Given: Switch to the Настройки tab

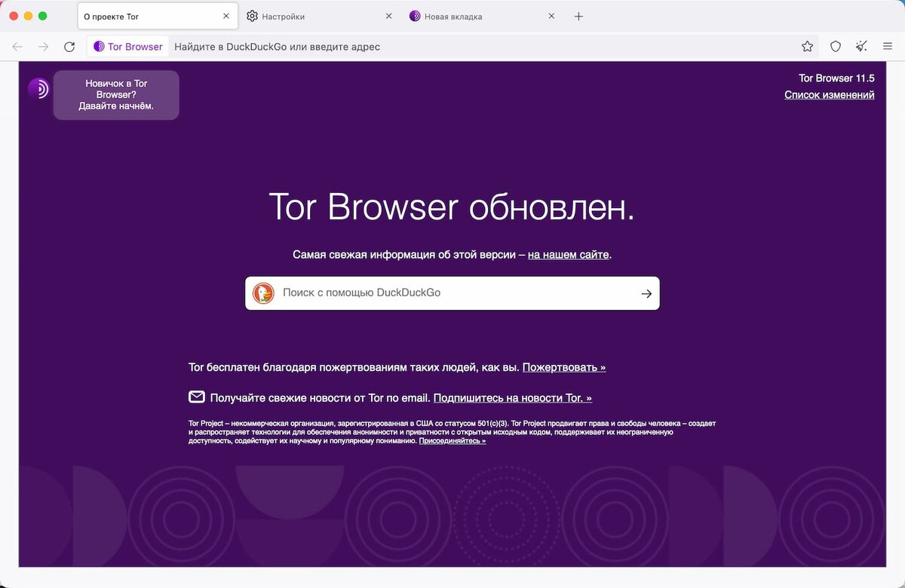Looking at the screenshot, I should click(x=320, y=16).
